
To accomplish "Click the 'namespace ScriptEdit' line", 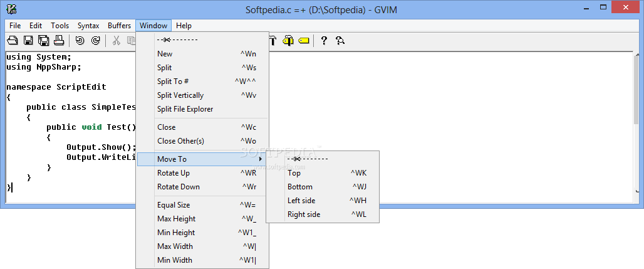I will [56, 87].
